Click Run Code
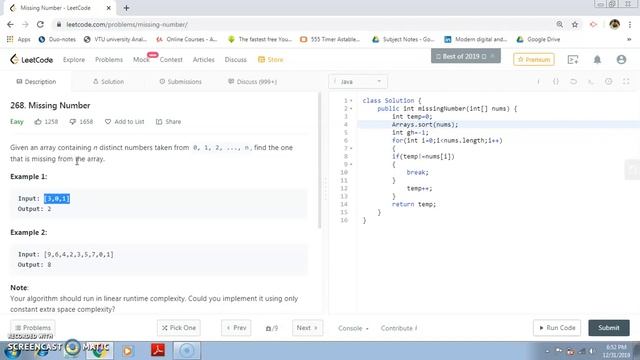The width and height of the screenshot is (640, 360). tap(557, 328)
